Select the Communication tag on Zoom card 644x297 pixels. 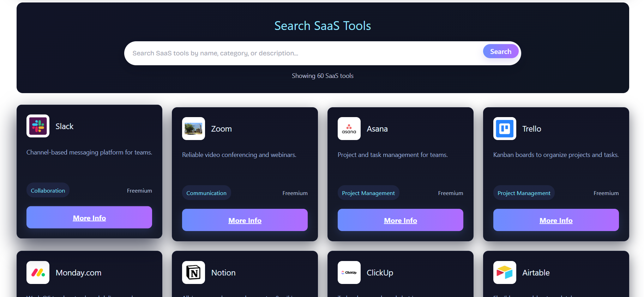tap(206, 193)
